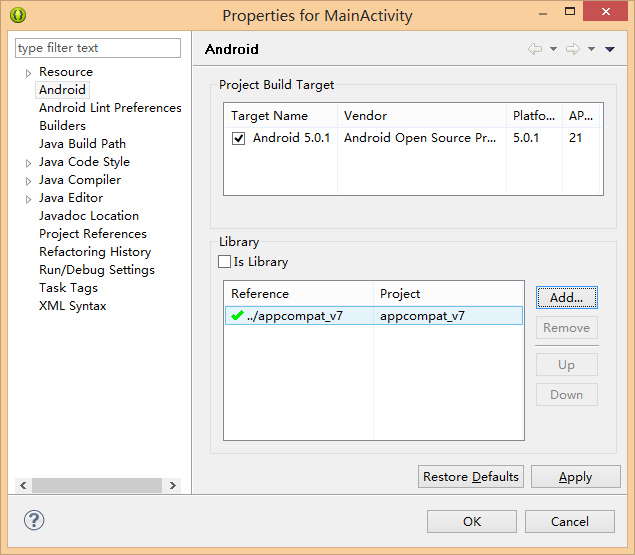
Task: Go back using the left arrow navigation icon
Action: click(x=535, y=49)
